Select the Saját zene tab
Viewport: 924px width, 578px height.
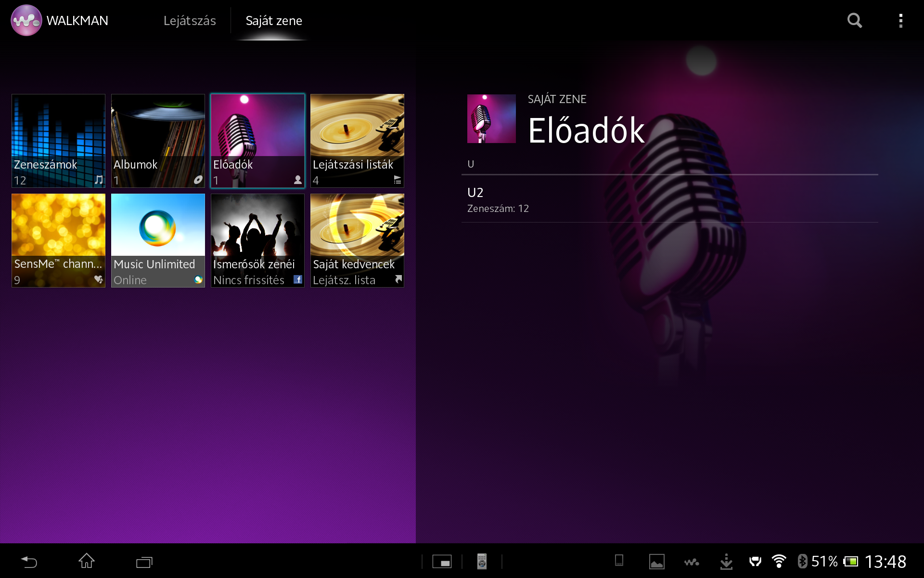[274, 21]
